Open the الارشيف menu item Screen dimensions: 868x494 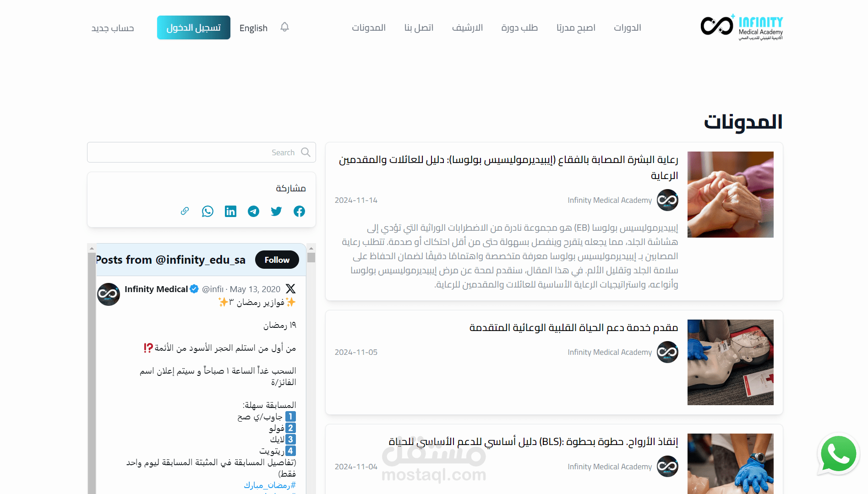[x=467, y=27]
